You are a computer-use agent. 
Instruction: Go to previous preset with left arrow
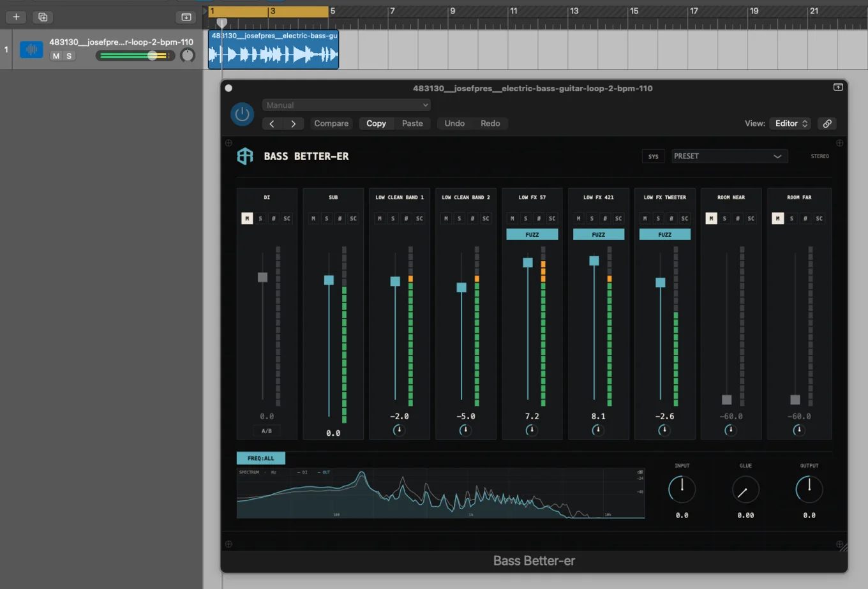272,123
